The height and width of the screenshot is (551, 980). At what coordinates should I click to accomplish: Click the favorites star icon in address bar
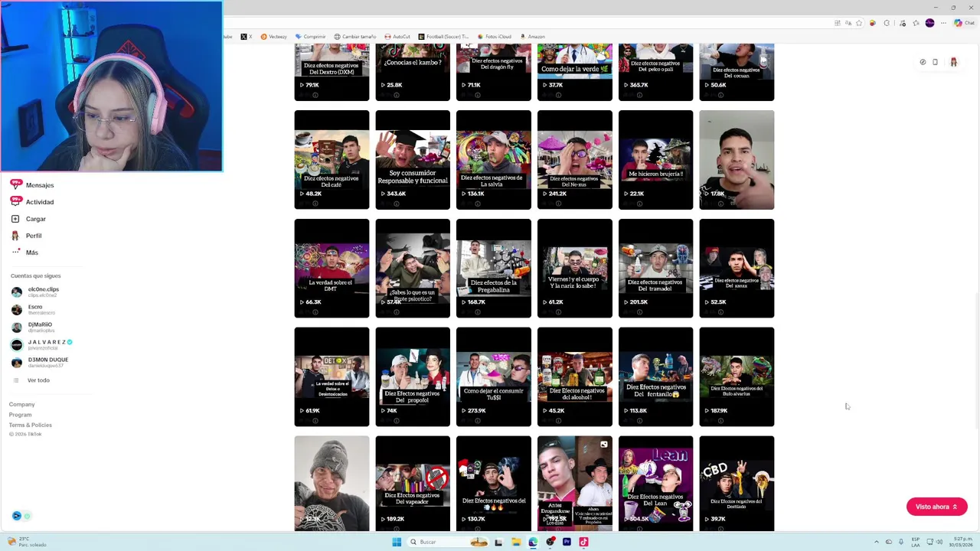point(858,23)
